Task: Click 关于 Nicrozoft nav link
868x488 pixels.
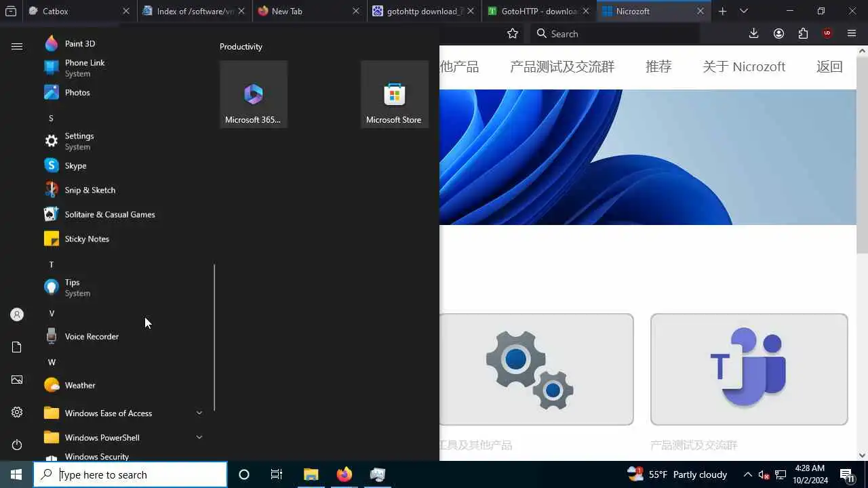Action: tap(744, 66)
